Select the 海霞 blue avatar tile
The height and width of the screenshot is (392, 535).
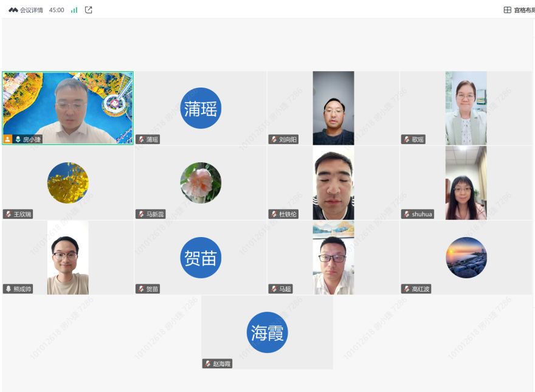(267, 332)
